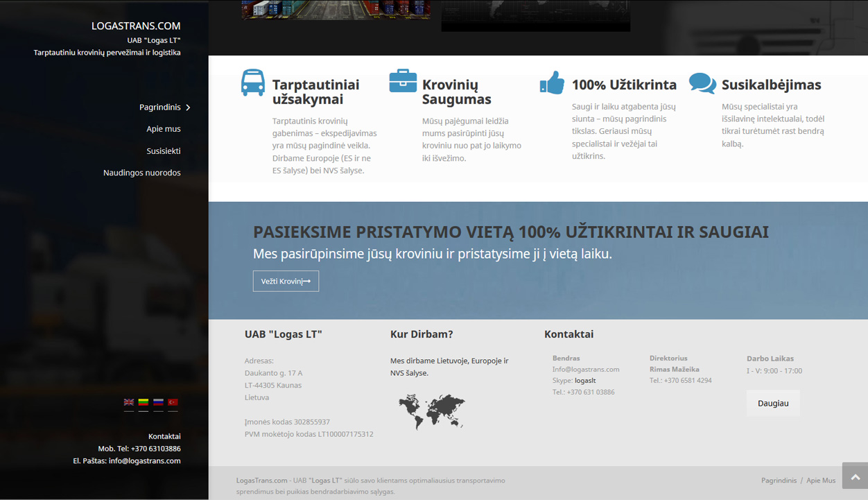This screenshot has height=500, width=868.
Task: Switch language with the UK flag
Action: [x=129, y=402]
